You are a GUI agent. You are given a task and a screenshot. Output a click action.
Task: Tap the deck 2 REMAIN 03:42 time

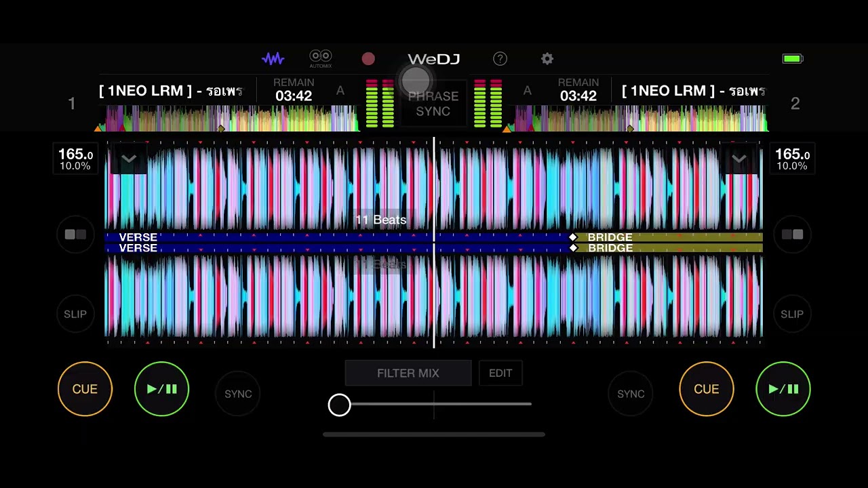click(578, 90)
